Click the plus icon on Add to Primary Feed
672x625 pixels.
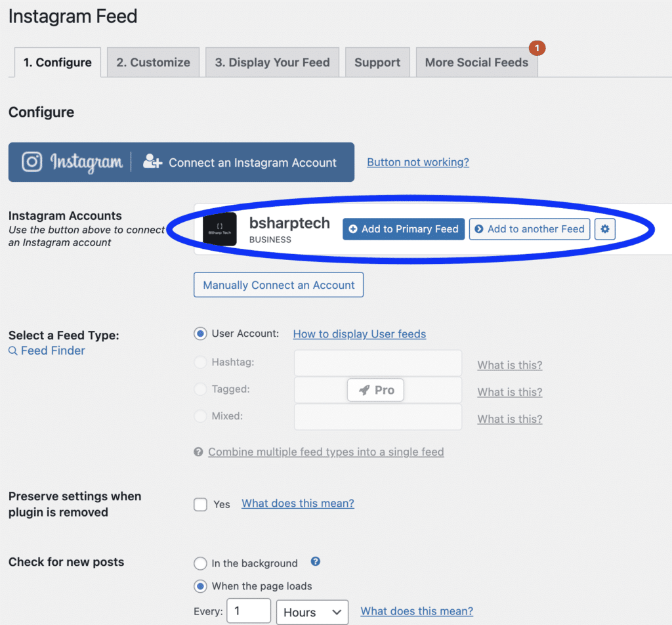[352, 229]
